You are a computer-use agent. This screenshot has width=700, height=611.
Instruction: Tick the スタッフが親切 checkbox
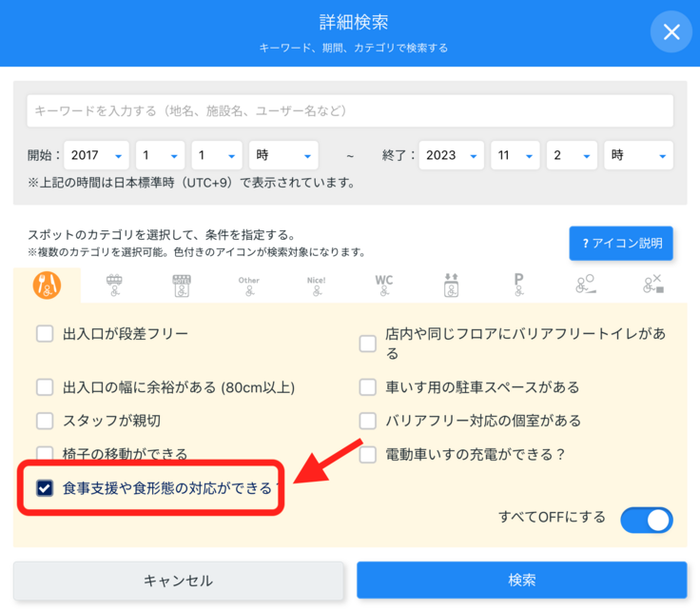pyautogui.click(x=45, y=421)
